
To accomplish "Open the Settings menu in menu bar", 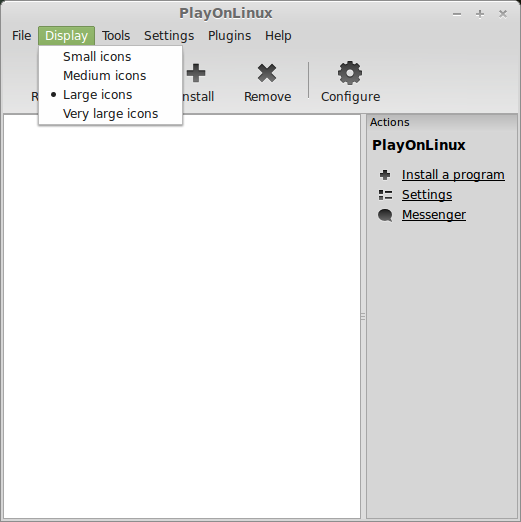I will 169,36.
